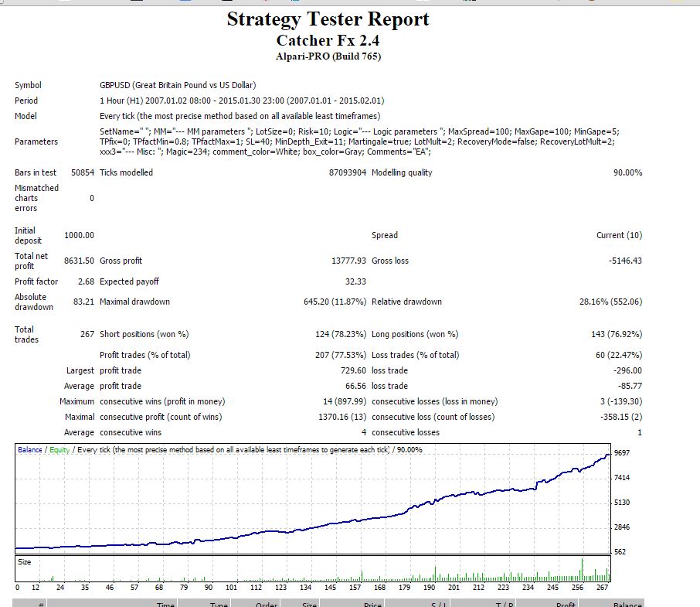Click the x-axis label 134

click(x=305, y=588)
